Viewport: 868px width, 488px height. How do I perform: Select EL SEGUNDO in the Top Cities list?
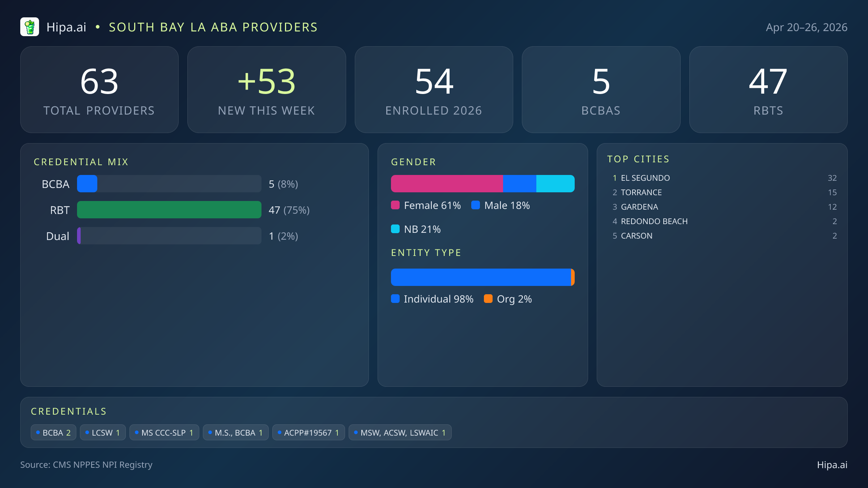[x=645, y=178]
